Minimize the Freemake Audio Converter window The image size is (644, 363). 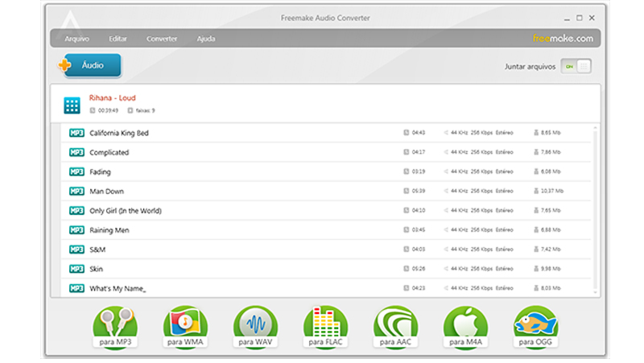pyautogui.click(x=567, y=18)
